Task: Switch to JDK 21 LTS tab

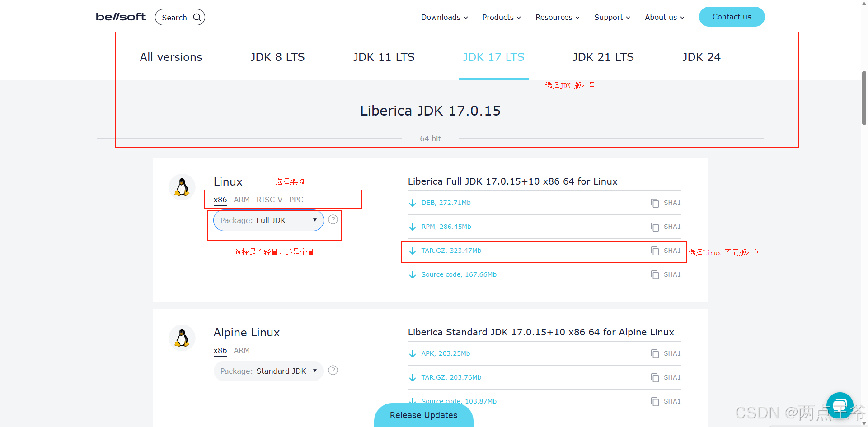Action: click(x=603, y=57)
